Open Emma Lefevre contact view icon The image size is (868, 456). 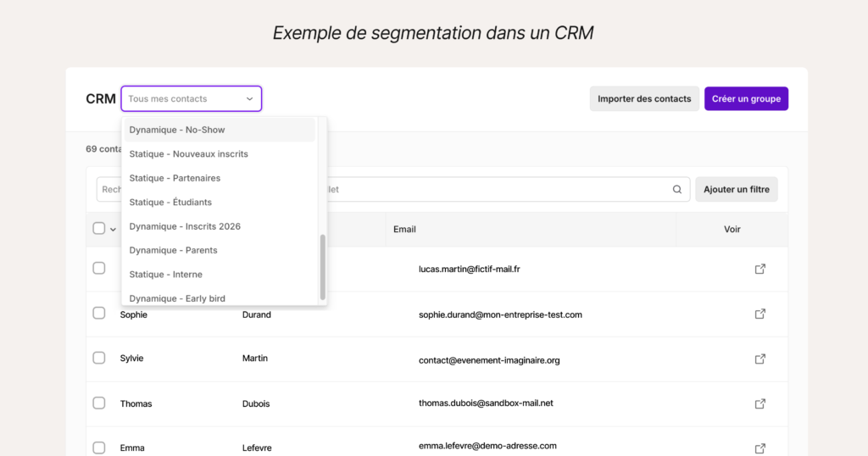pos(760,448)
